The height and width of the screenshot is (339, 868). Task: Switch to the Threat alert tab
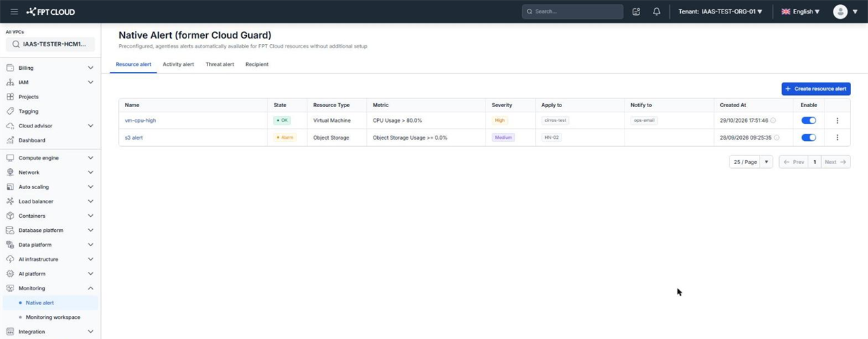(220, 64)
